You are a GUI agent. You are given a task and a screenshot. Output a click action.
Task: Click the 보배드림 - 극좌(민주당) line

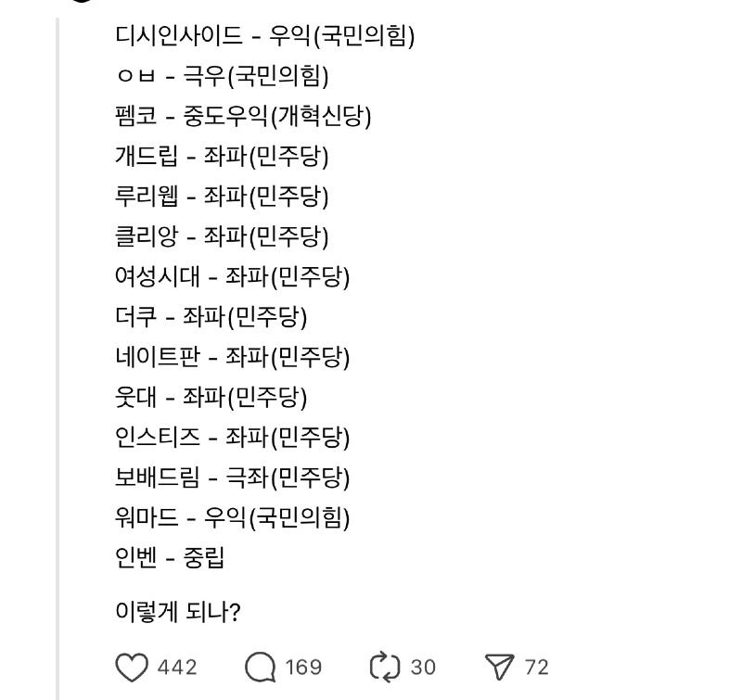(232, 477)
